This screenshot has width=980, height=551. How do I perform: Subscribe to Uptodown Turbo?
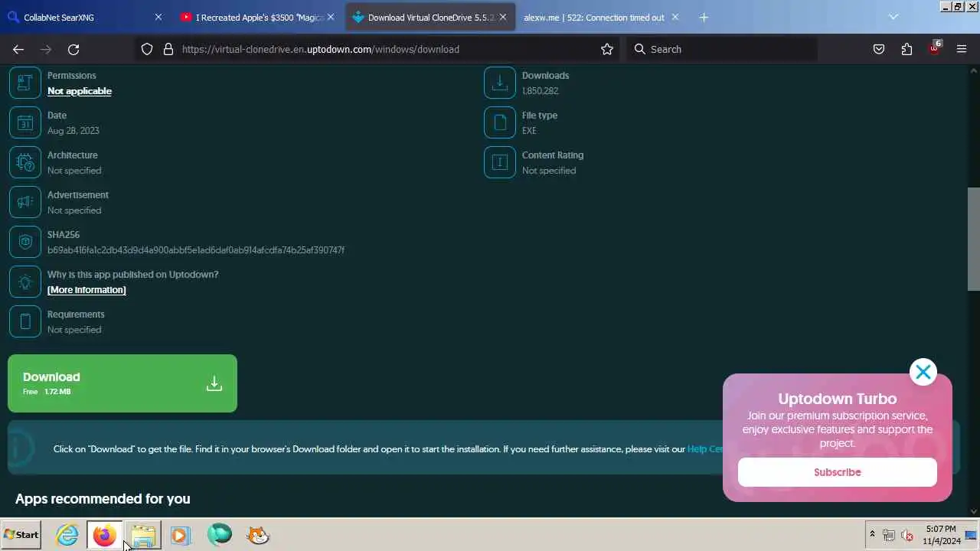coord(838,472)
